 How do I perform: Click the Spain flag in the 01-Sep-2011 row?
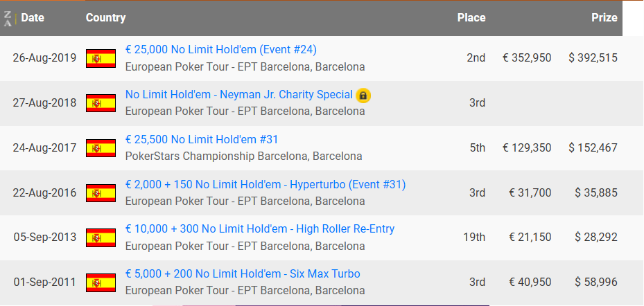tap(101, 282)
